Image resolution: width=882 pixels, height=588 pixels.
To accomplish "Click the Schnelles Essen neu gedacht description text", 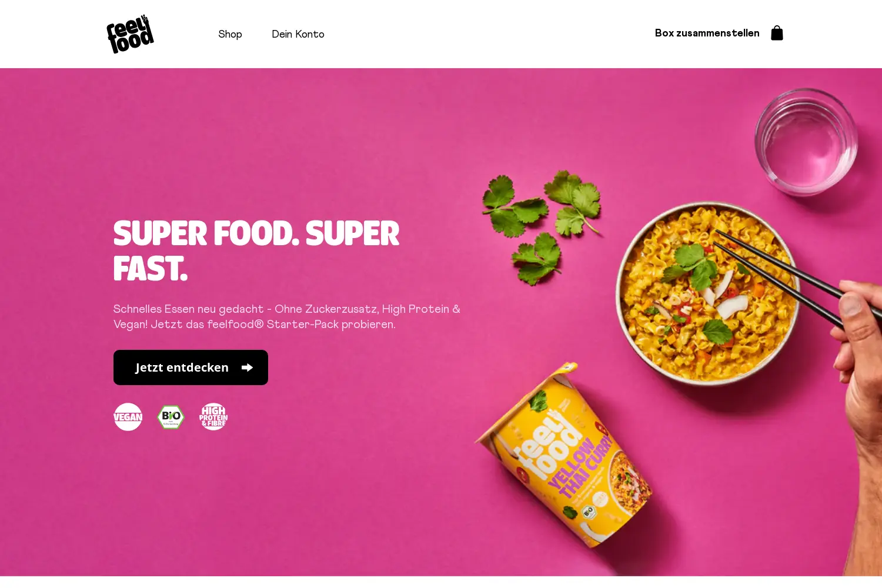I will 287,316.
